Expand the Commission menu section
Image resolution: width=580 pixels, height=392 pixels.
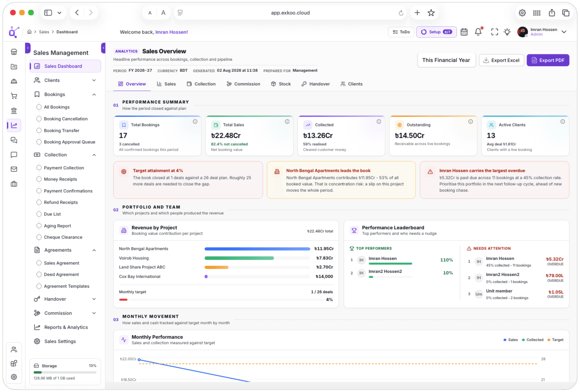click(65, 313)
